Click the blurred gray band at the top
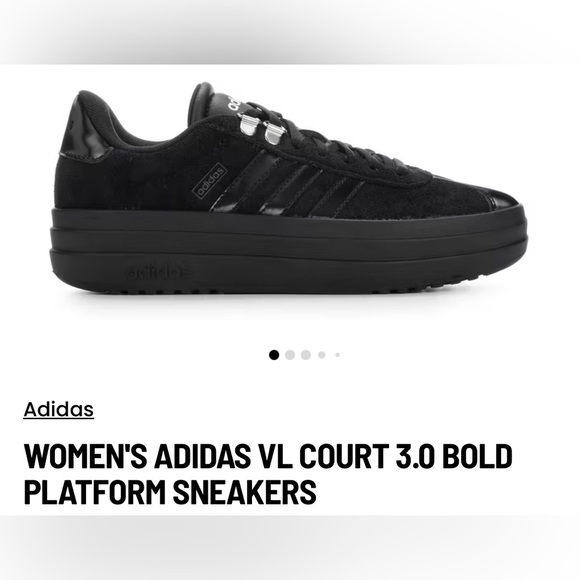580x580 pixels. [x=290, y=32]
